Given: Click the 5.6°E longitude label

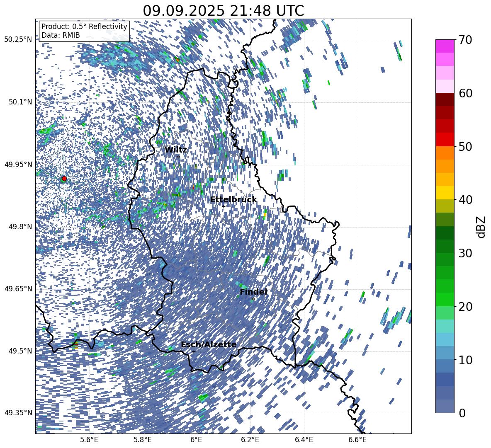Looking at the screenshot, I should click(89, 440).
